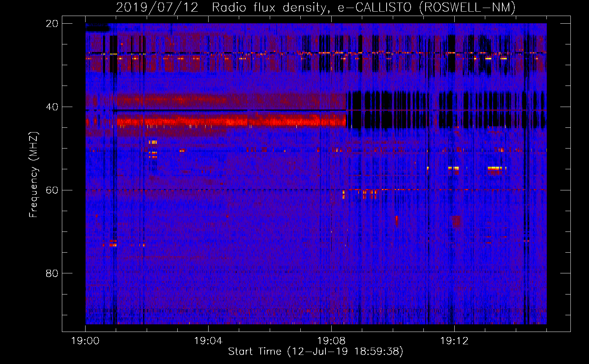Select the 19:00 time tick label
Viewport: 589px width, 364px height.
[85, 341]
